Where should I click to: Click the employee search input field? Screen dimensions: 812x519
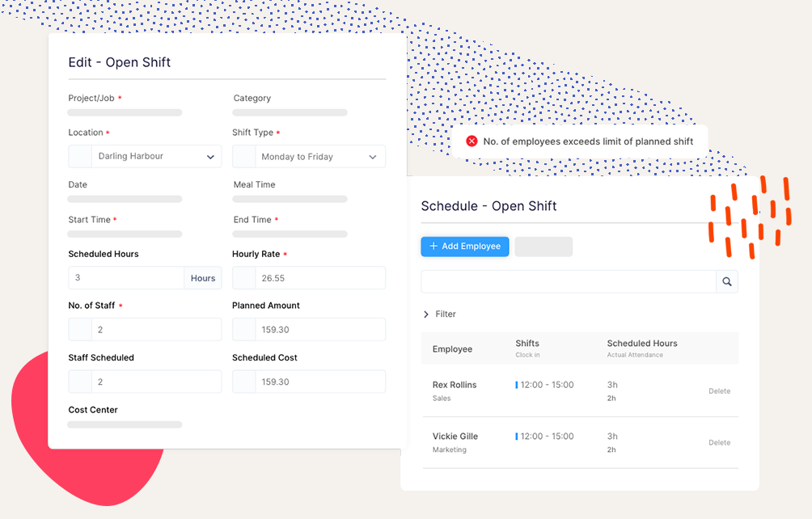tap(568, 281)
